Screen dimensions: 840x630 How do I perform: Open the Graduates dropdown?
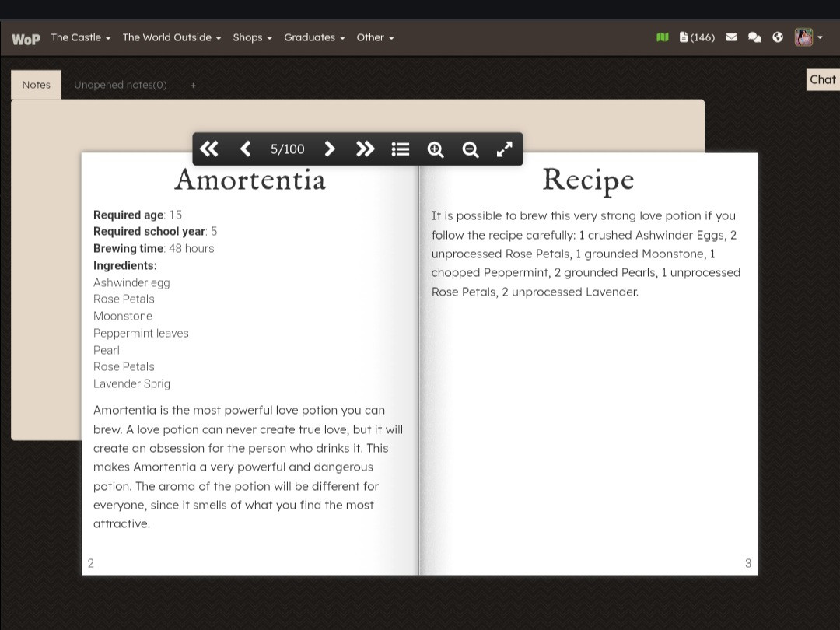click(314, 37)
